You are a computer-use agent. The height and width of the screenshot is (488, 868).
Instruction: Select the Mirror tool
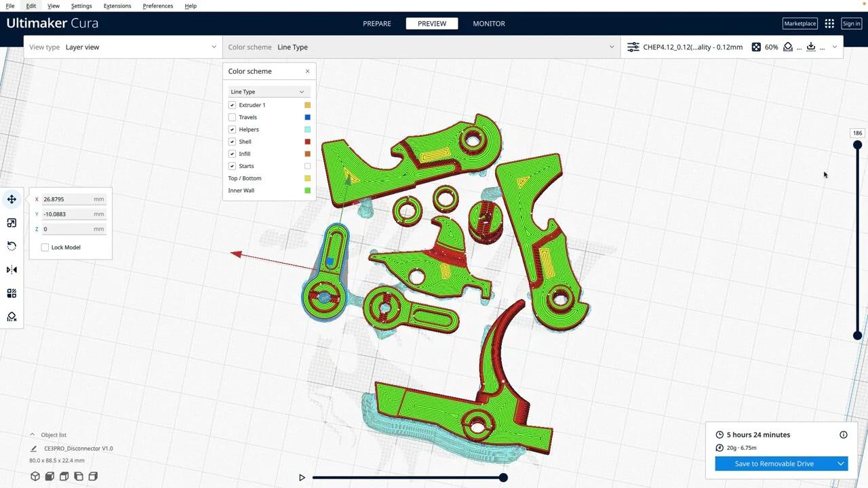coord(12,270)
